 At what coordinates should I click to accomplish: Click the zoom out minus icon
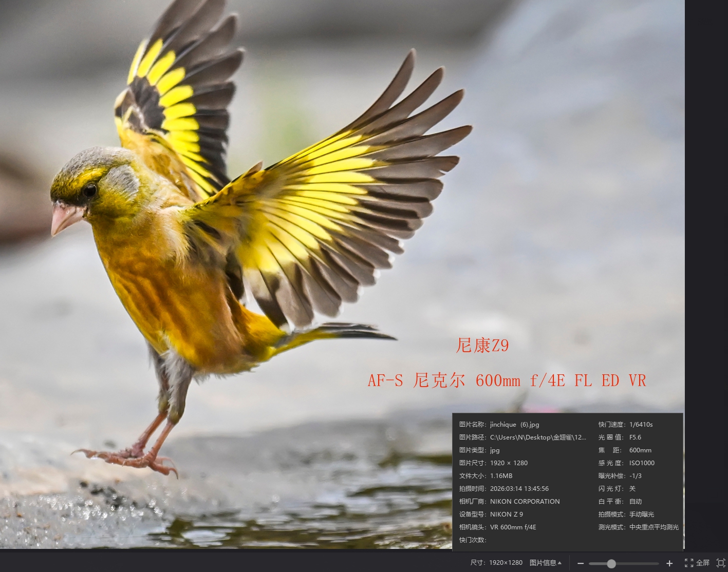click(x=581, y=563)
